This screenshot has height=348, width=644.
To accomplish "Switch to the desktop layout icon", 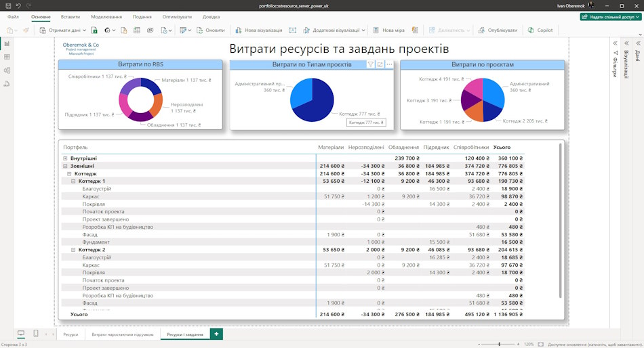I will point(21,333).
